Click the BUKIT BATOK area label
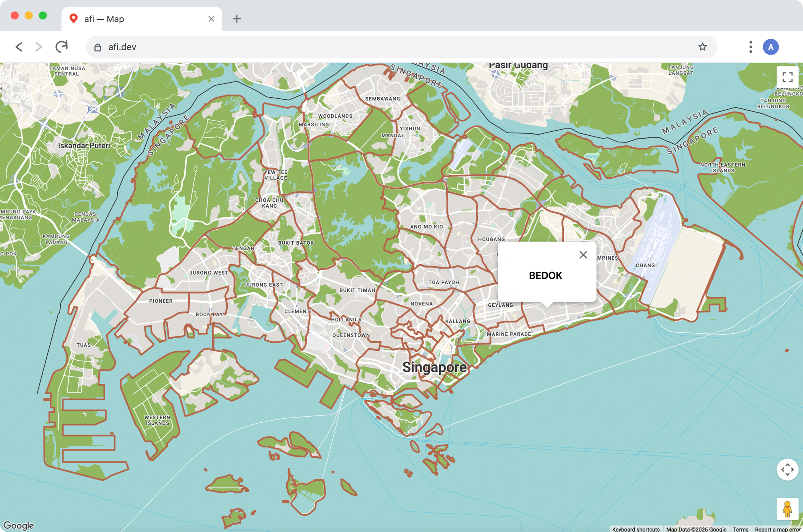The height and width of the screenshot is (532, 803). (296, 243)
